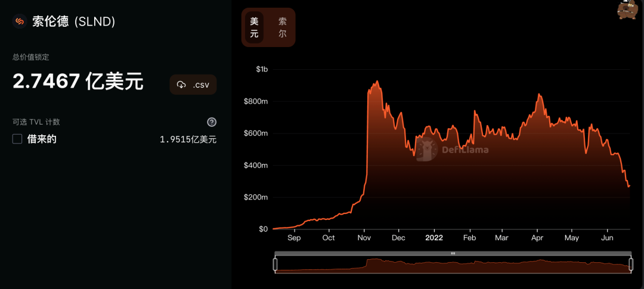644x289 pixels.
Task: Click the user avatar in top corner
Action: [627, 10]
